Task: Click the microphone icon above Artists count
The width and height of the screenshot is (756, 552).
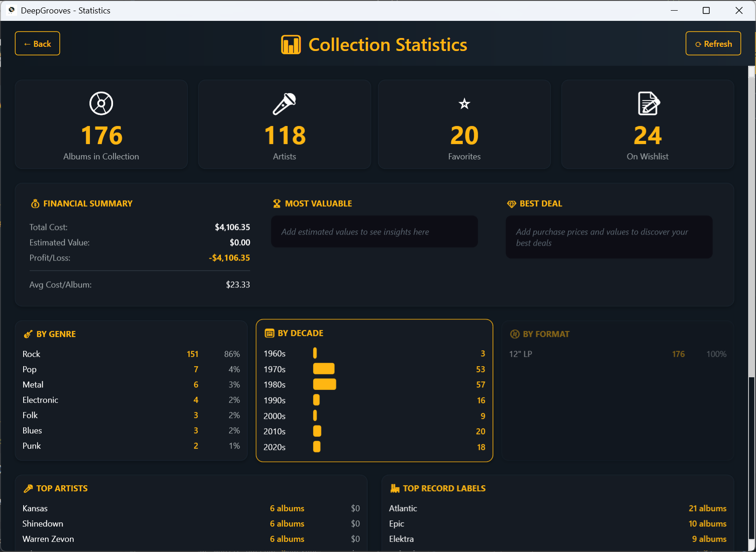Action: (x=284, y=103)
